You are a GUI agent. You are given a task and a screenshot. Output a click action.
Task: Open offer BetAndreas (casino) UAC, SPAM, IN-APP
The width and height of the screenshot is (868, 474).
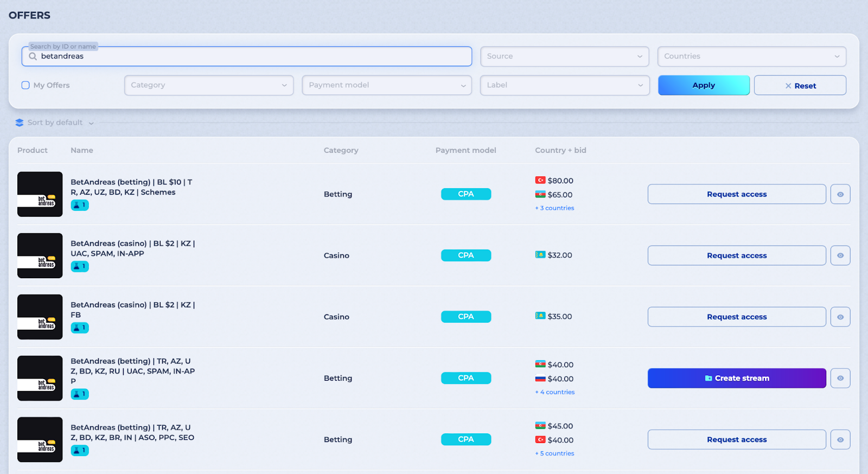coord(133,248)
